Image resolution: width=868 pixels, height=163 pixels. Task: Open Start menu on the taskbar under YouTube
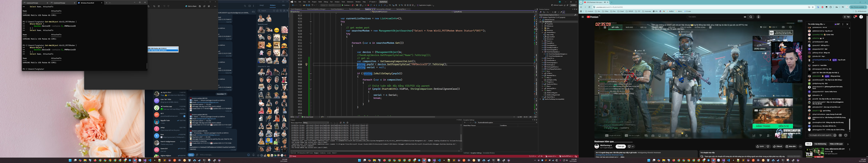649,160
